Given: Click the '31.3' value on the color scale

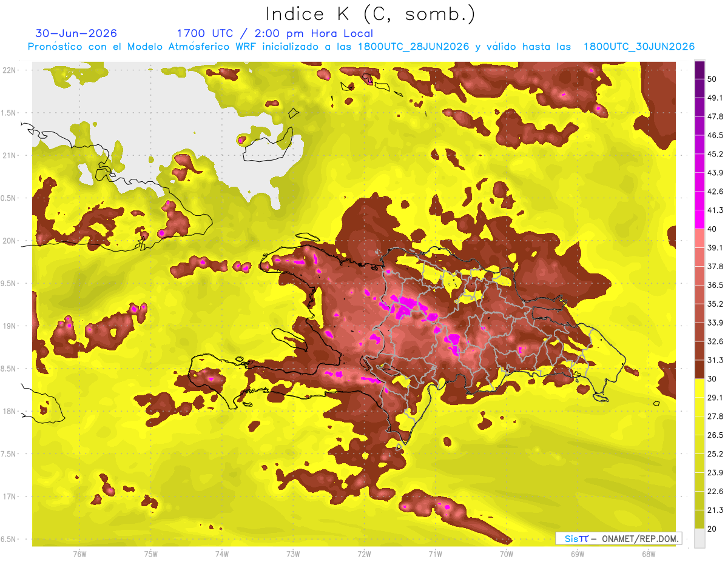Looking at the screenshot, I should click(716, 360).
